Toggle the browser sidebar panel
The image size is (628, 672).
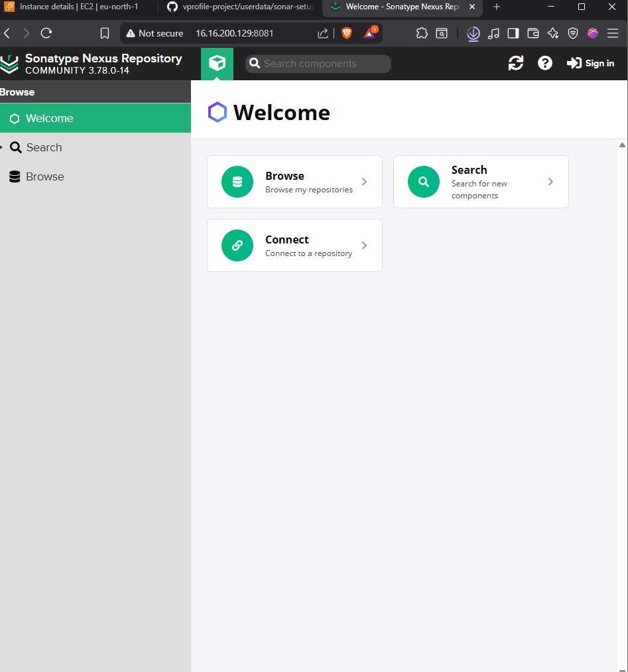coord(513,33)
